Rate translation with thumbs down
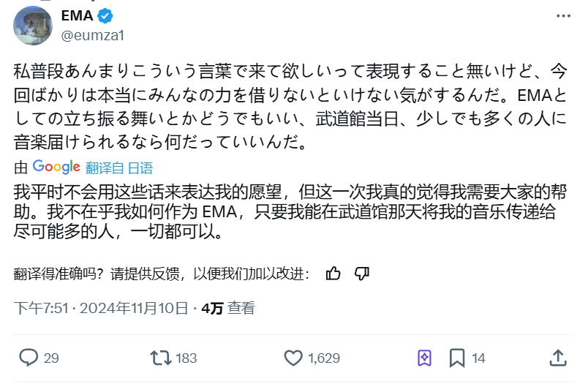Screen dimensions: 588x384 point(361,274)
